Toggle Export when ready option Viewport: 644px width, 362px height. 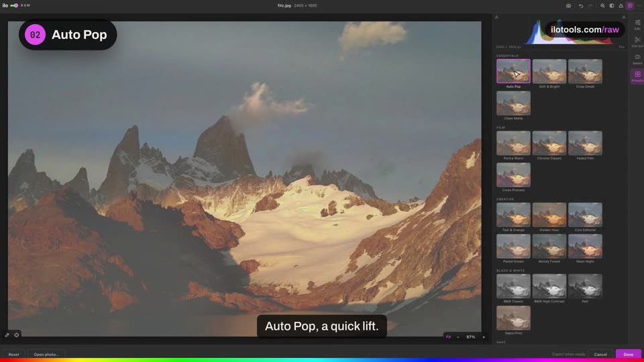tap(568, 354)
